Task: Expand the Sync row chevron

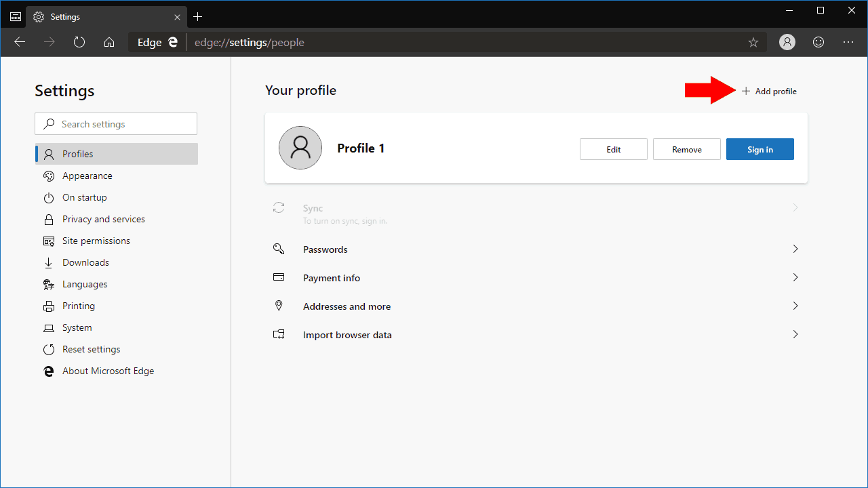Action: click(x=795, y=207)
